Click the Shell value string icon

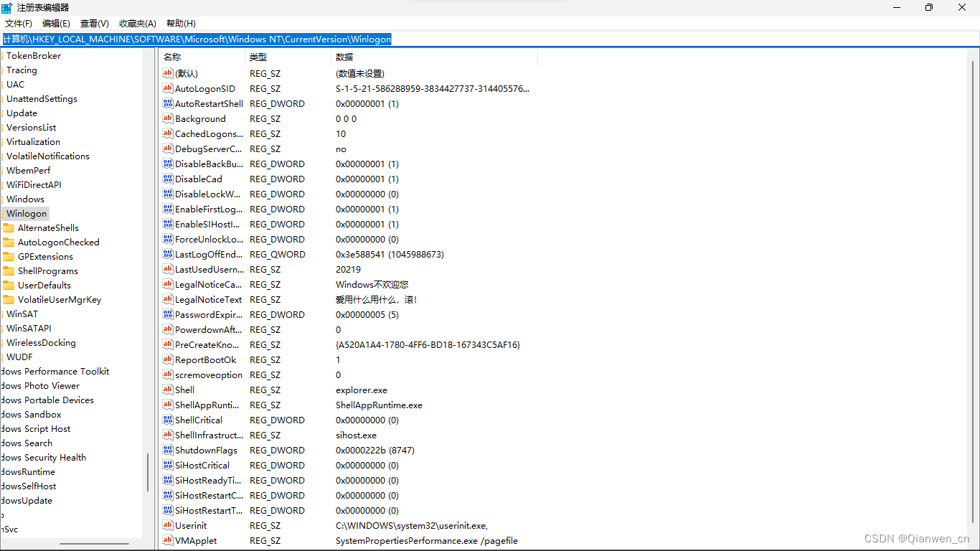tap(168, 390)
